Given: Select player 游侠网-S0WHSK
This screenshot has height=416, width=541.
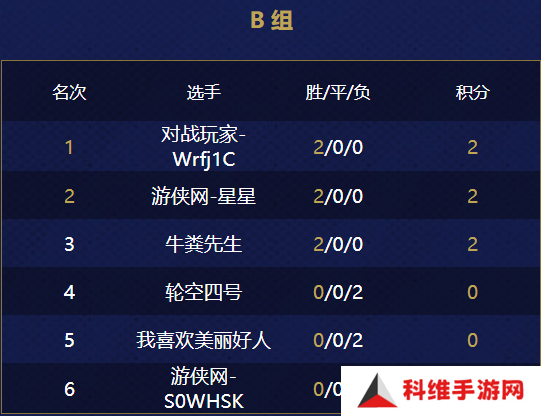Looking at the screenshot, I should pyautogui.click(x=204, y=388).
